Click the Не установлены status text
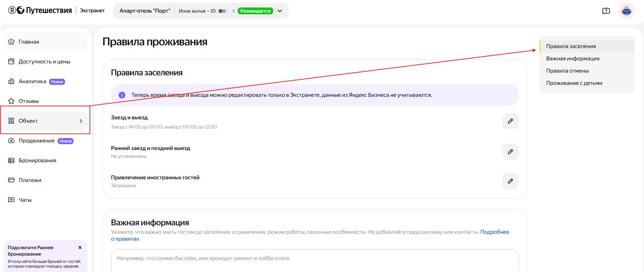Viewport: 644px width, 272px height. 129,156
